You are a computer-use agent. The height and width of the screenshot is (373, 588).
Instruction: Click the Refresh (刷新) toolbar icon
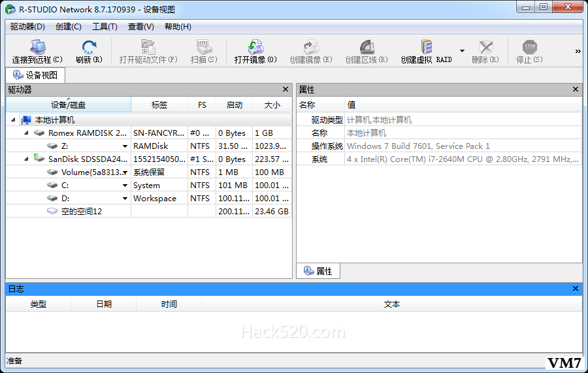pos(89,47)
